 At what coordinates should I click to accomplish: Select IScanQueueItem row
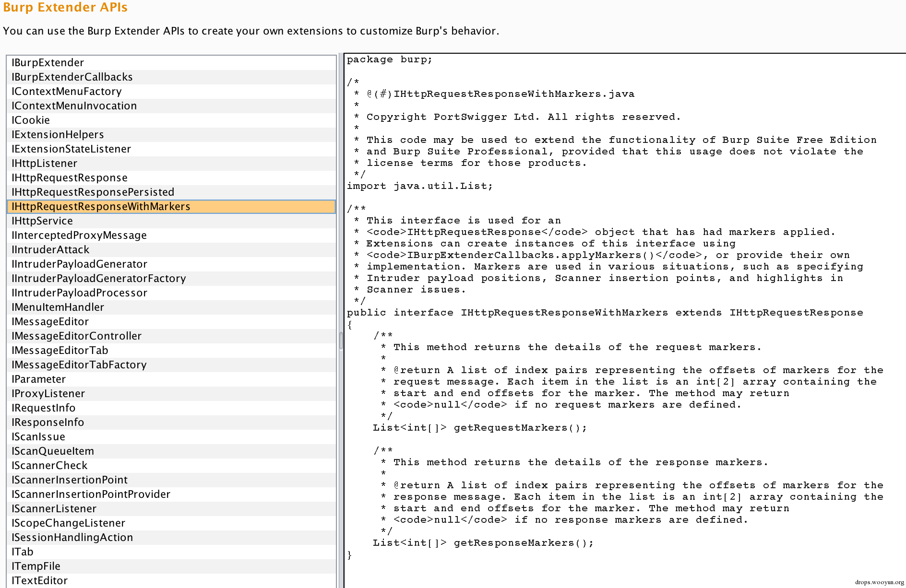171,451
